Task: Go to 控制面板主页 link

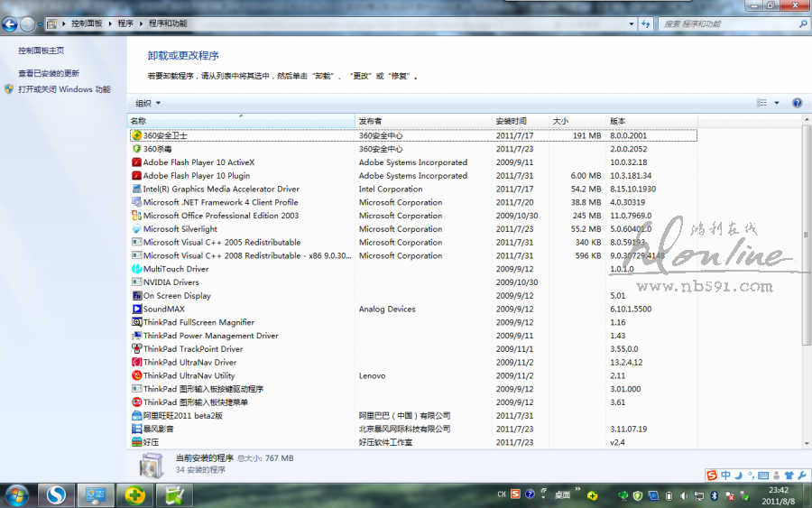Action: pyautogui.click(x=42, y=51)
